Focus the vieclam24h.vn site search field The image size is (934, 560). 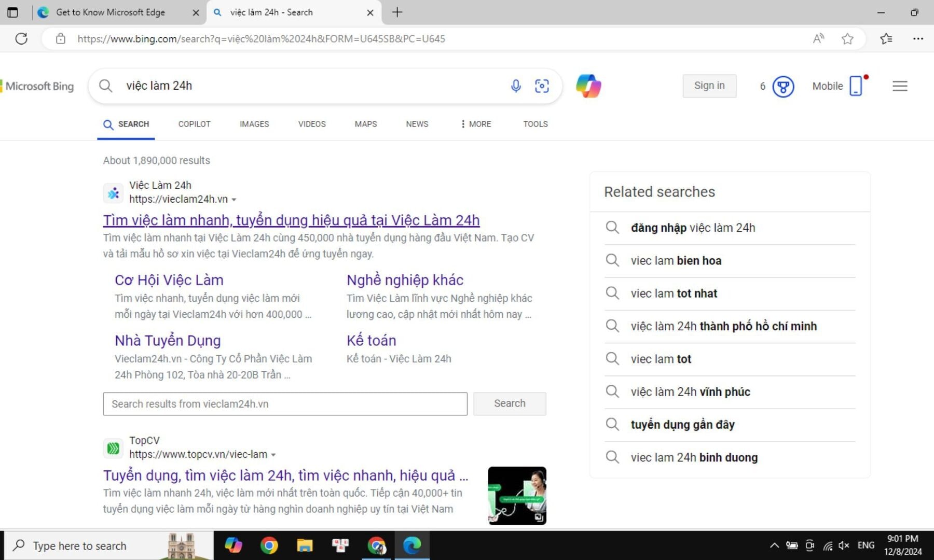pyautogui.click(x=285, y=404)
